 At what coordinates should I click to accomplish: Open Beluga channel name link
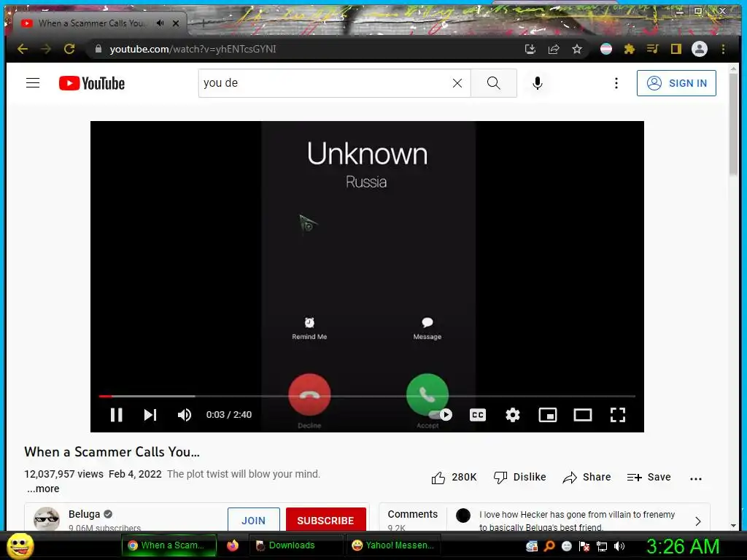tap(85, 514)
